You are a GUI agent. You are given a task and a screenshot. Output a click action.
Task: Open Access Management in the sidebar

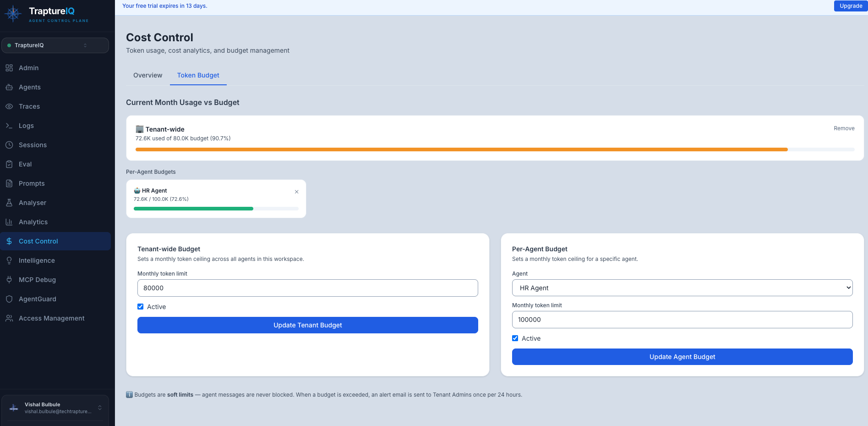tap(51, 318)
